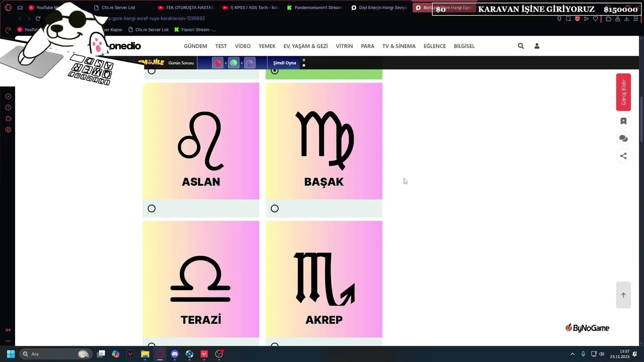Viewport: 644px width, 362px height.
Task: Open the three-dots sidebar setup icon
Action: point(8,341)
